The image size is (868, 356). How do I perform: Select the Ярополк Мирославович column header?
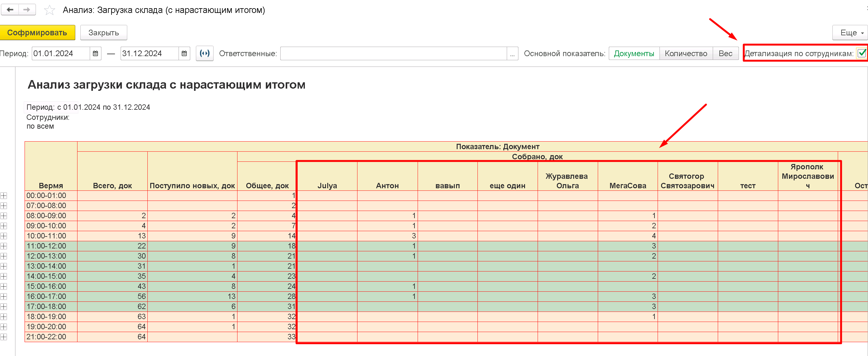click(808, 176)
